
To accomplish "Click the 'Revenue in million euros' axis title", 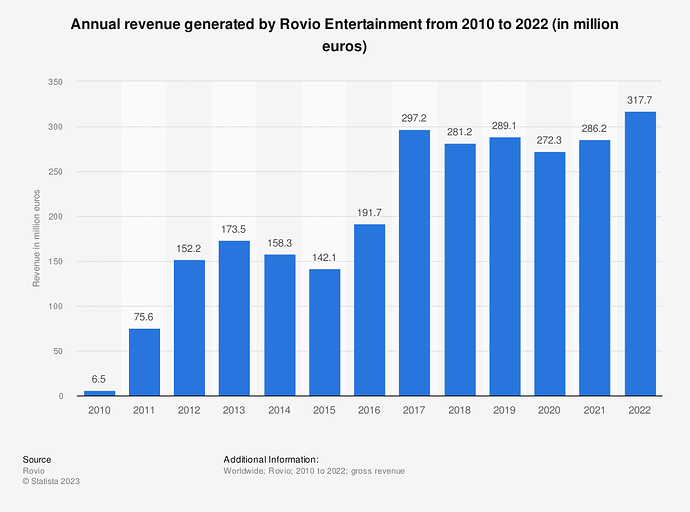I will coord(37,237).
